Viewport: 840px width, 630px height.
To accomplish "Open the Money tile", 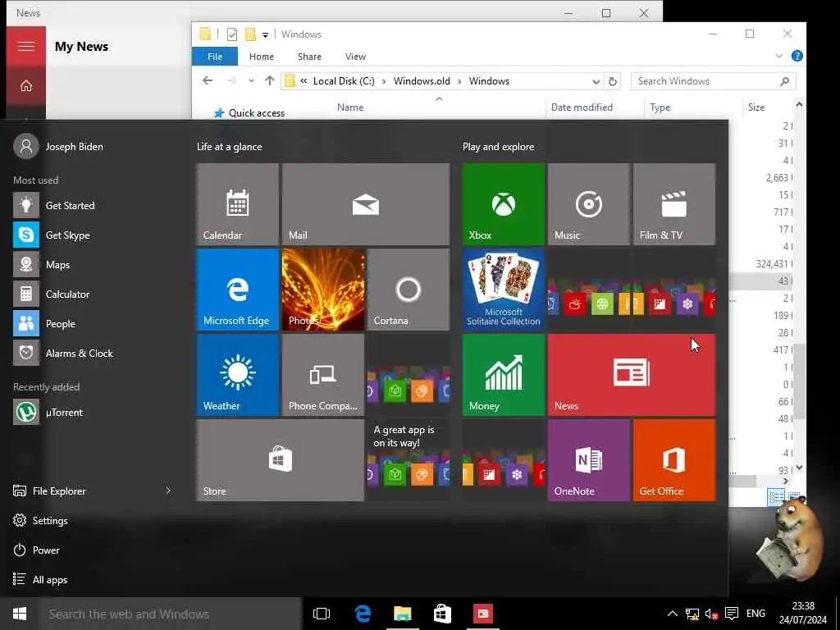I will click(503, 374).
